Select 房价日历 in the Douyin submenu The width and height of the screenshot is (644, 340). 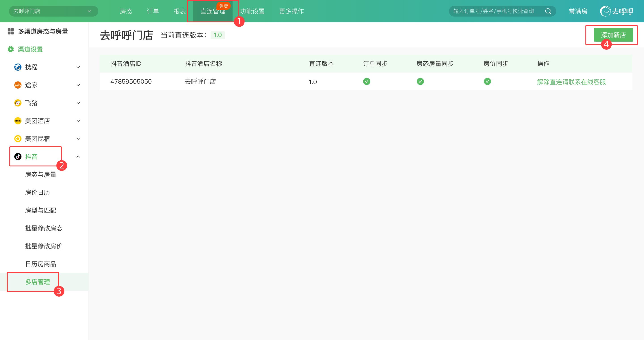tap(38, 192)
